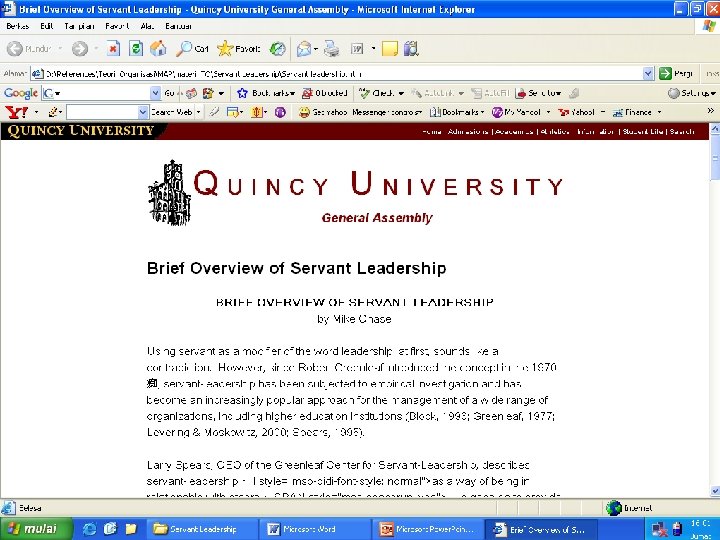The height and width of the screenshot is (540, 720).
Task: Click Search link in page header
Action: 682,132
